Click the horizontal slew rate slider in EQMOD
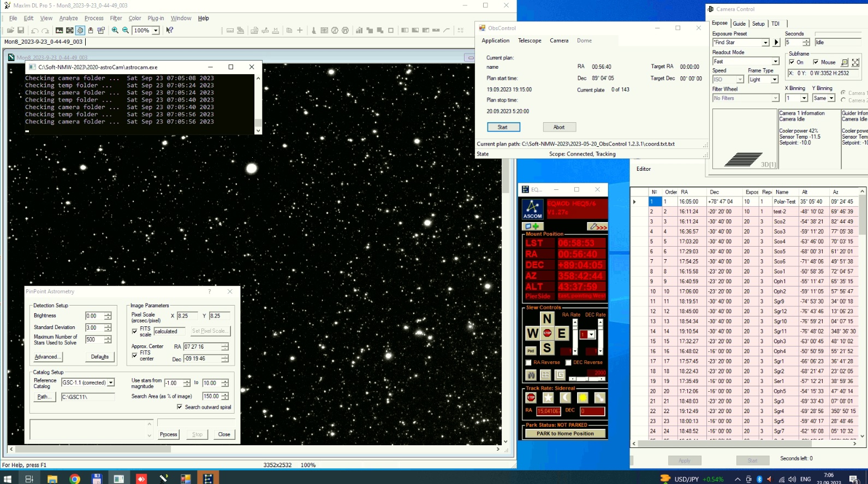The width and height of the screenshot is (868, 484). 587,379
